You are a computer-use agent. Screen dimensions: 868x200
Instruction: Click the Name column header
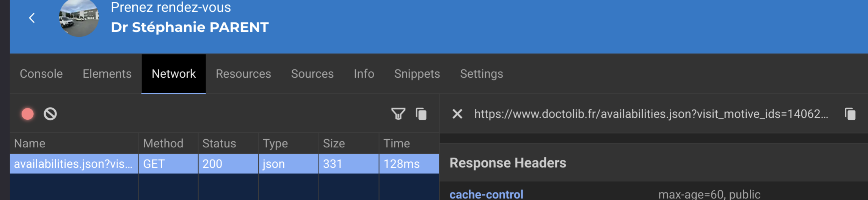coord(30,144)
